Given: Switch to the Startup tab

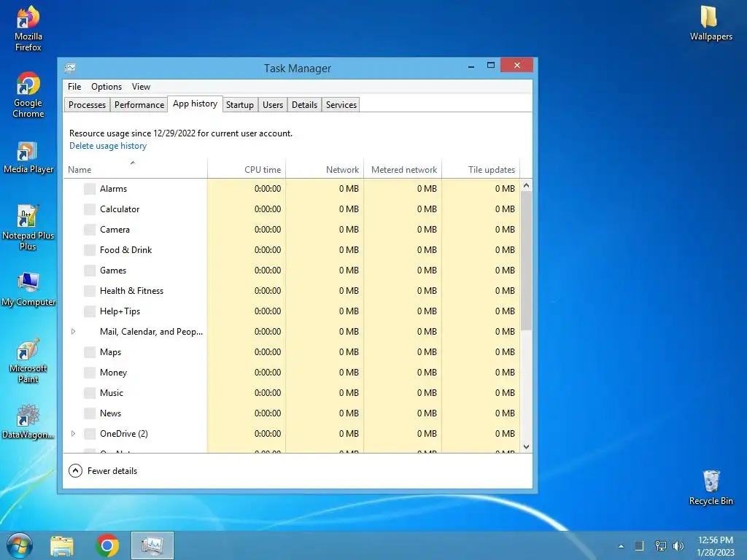Looking at the screenshot, I should (239, 105).
